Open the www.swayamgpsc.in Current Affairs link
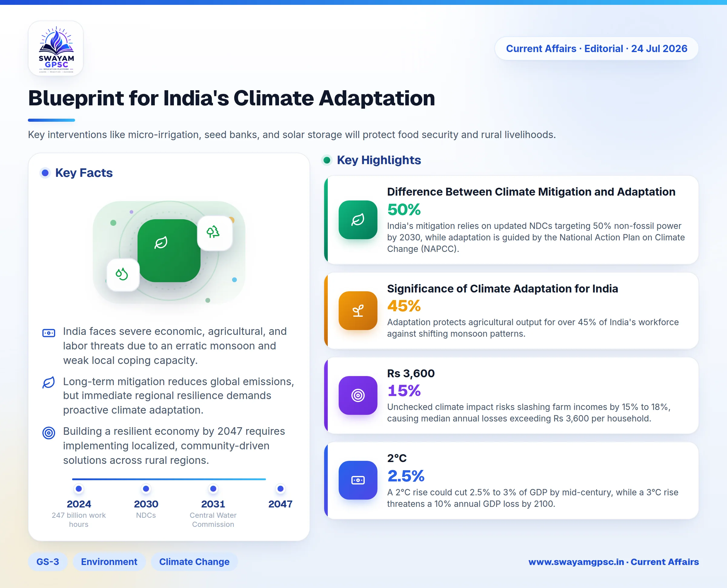The width and height of the screenshot is (727, 588). 613,562
